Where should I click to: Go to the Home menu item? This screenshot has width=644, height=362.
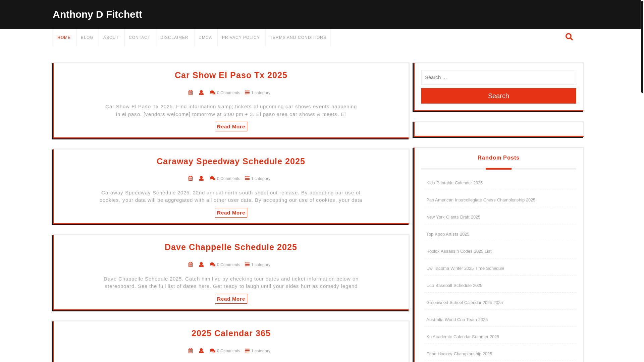pos(64,38)
